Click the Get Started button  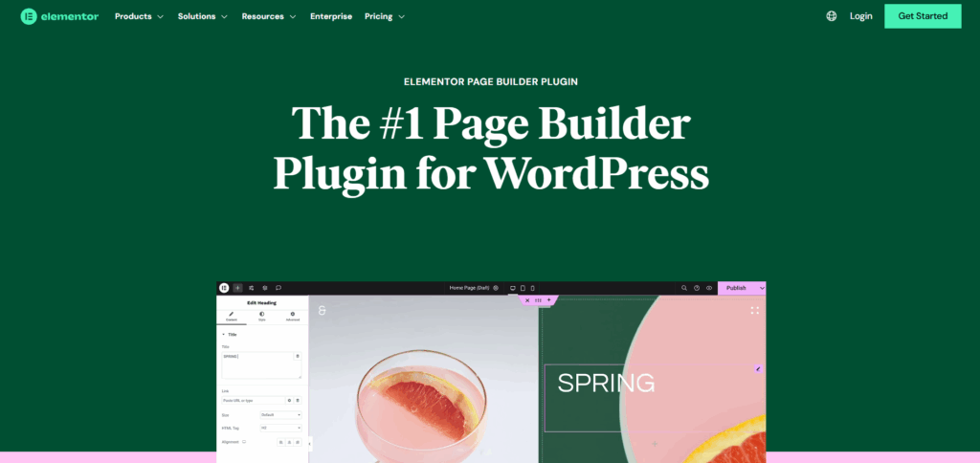point(923,16)
